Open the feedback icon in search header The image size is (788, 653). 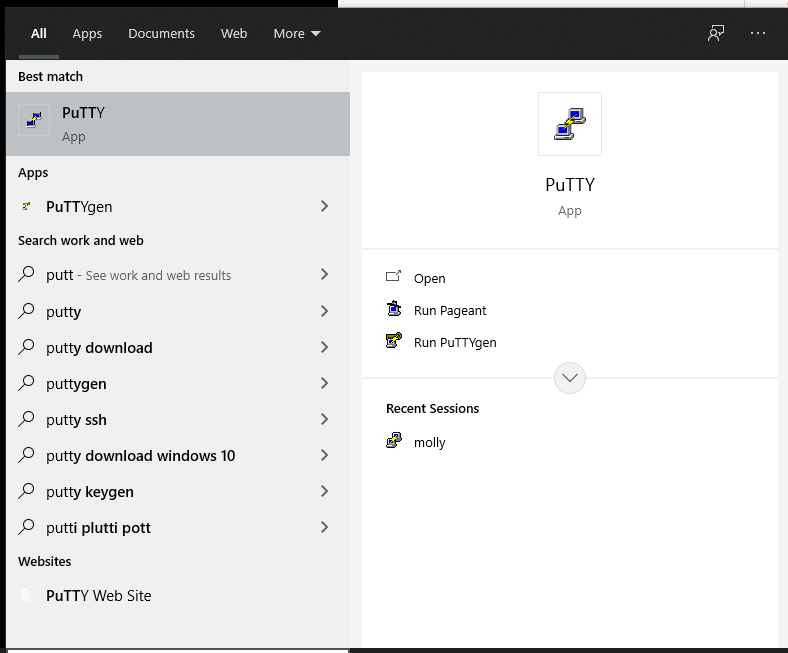[716, 33]
